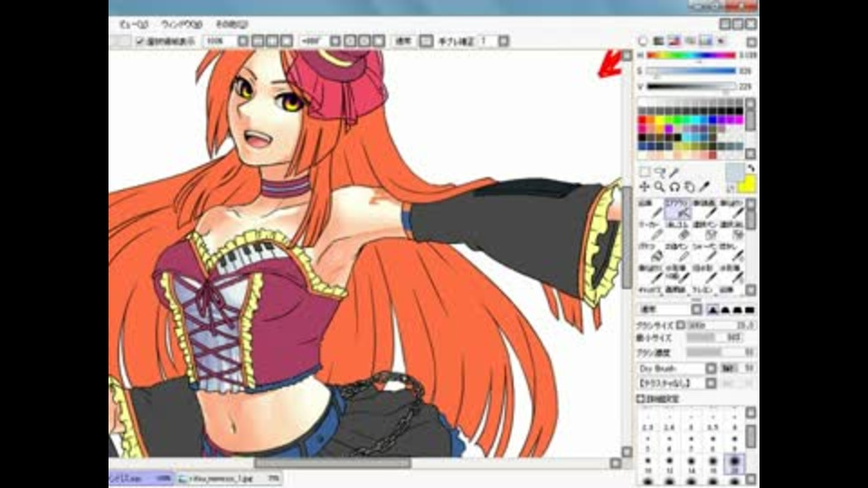
Task: Select the rotate view tool
Action: (675, 187)
